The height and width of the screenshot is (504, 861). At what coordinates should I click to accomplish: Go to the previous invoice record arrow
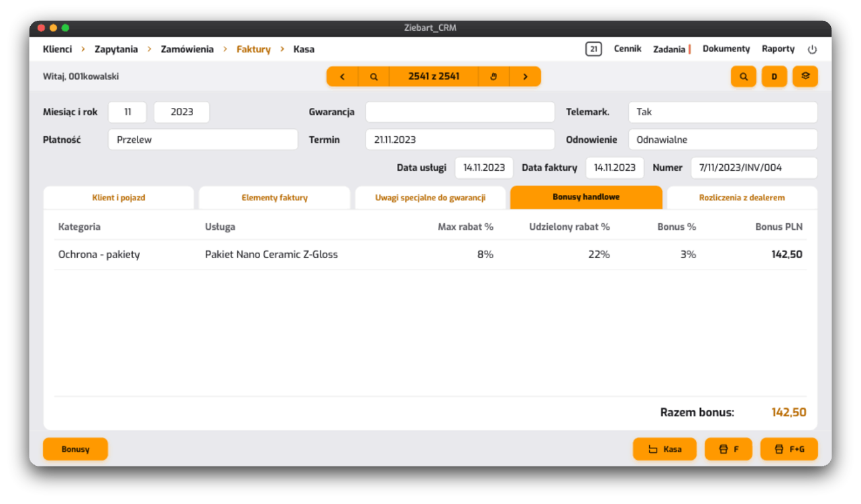pos(343,76)
